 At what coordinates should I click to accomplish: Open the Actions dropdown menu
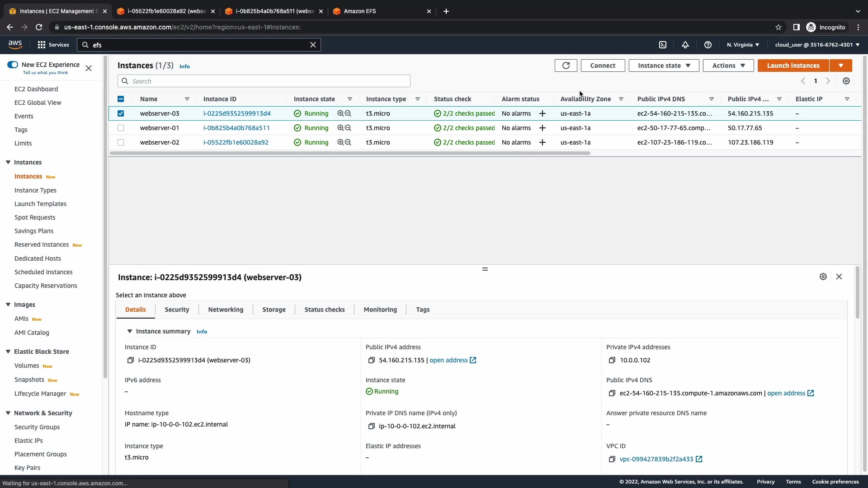[728, 66]
